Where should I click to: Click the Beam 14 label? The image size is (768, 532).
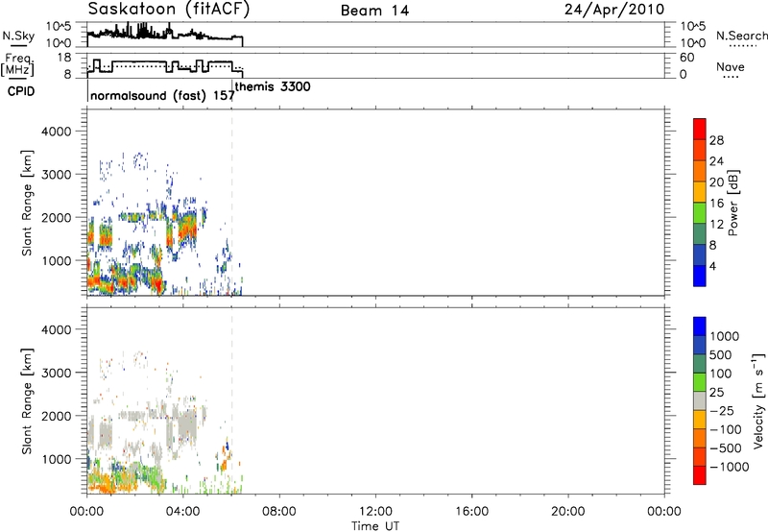(374, 11)
